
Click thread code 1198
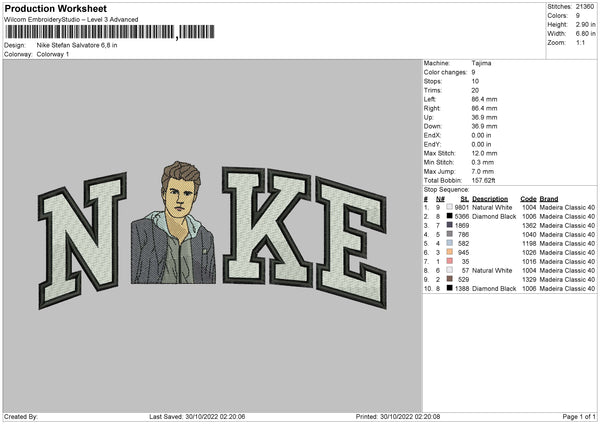coord(529,243)
